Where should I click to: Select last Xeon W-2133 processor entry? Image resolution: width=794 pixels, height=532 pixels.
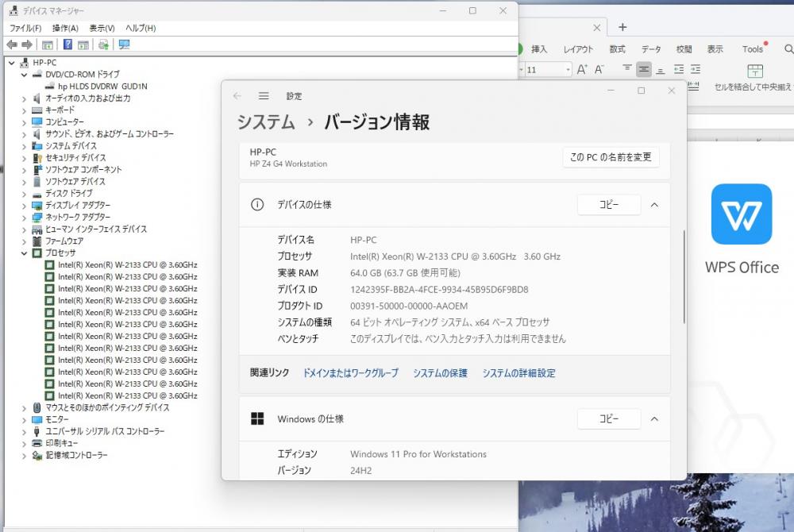(127, 396)
